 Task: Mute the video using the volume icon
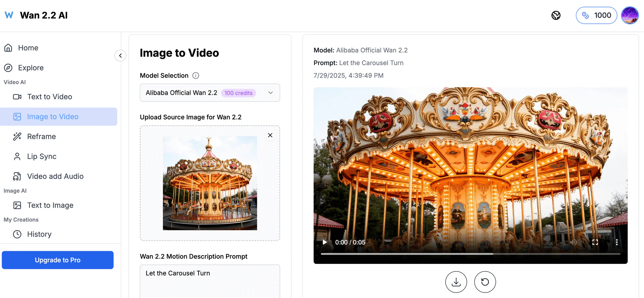[574, 242]
